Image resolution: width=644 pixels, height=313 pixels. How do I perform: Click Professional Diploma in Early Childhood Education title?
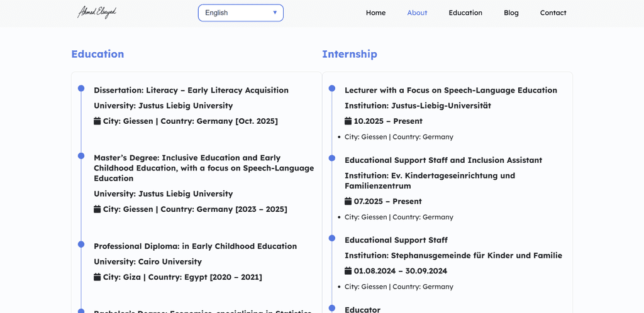click(x=195, y=246)
